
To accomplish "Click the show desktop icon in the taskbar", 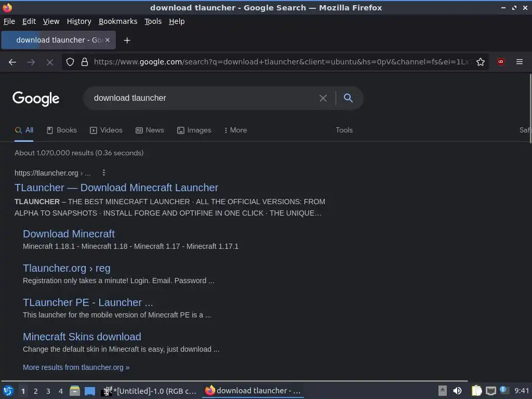I will tap(90, 391).
